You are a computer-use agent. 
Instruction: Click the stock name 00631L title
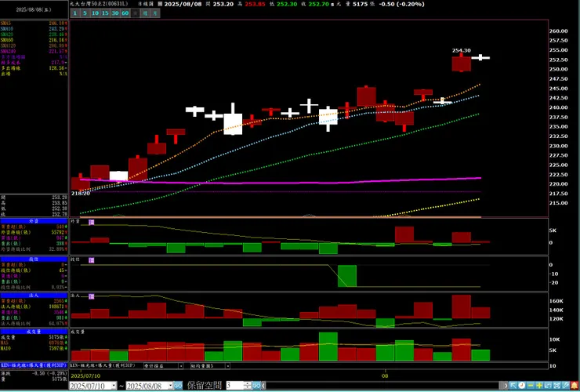point(100,4)
